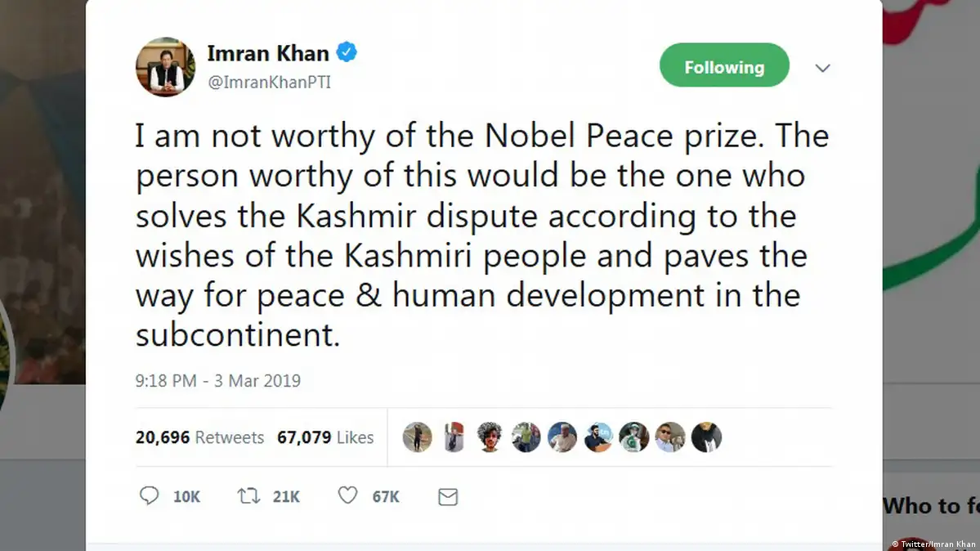This screenshot has height=551, width=980.
Task: Click the 10K reply count
Action: coord(186,496)
